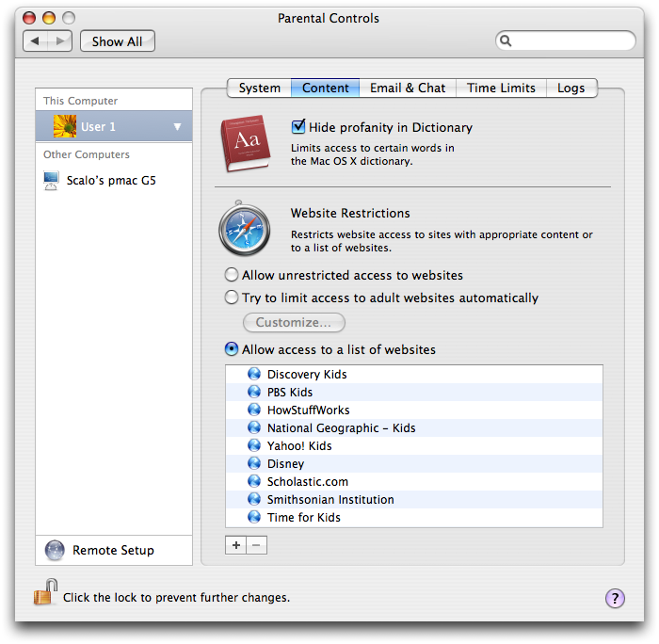
Task: Select the National Geographic - Kids text
Action: tap(341, 428)
